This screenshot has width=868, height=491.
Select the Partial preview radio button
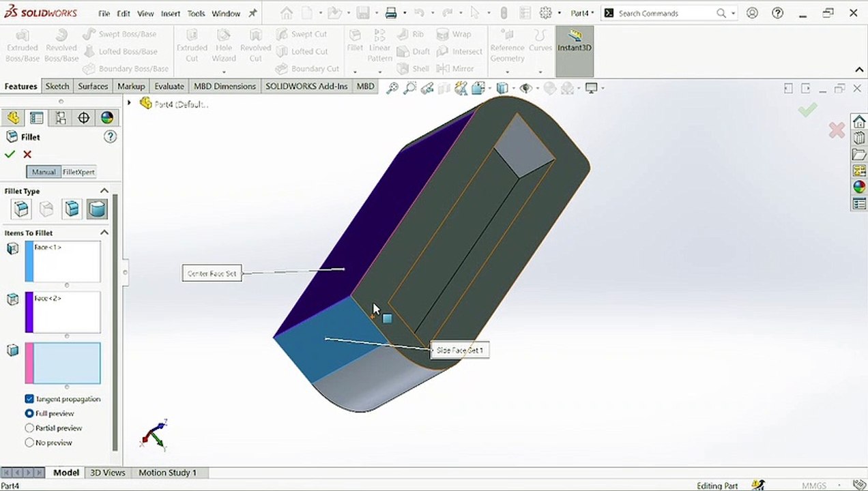coord(29,428)
